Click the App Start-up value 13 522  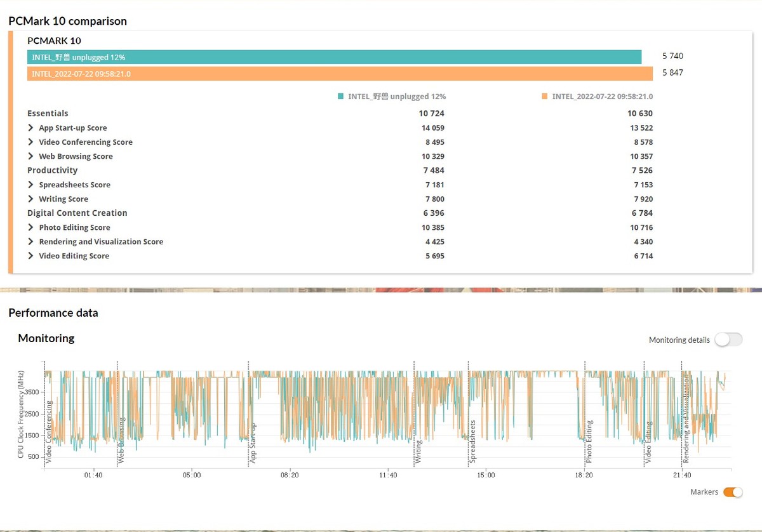coord(641,128)
